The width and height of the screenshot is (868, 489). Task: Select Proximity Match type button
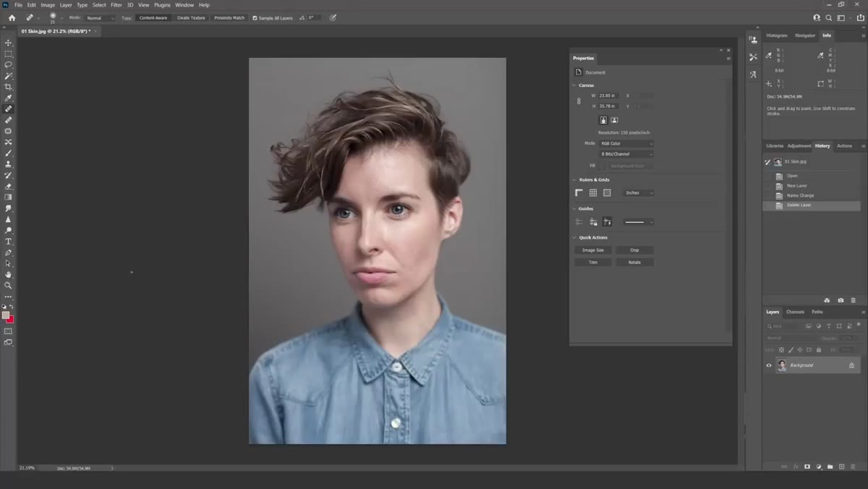tap(229, 17)
